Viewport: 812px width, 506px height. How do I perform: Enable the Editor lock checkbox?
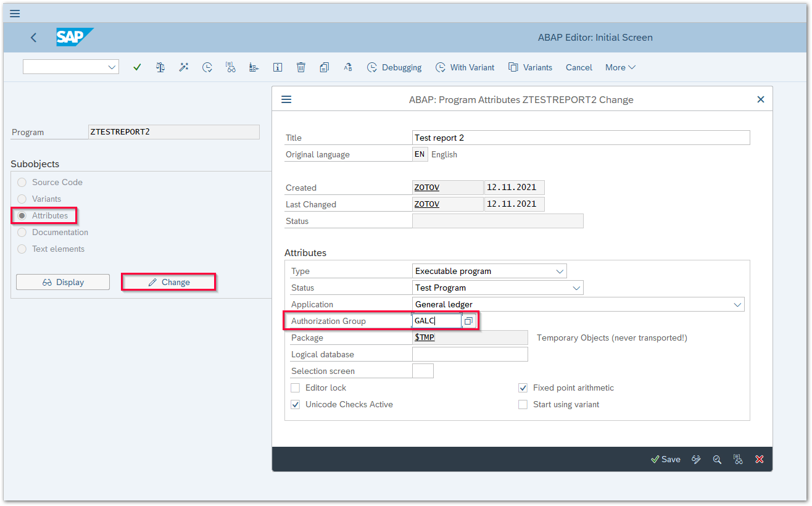[296, 388]
